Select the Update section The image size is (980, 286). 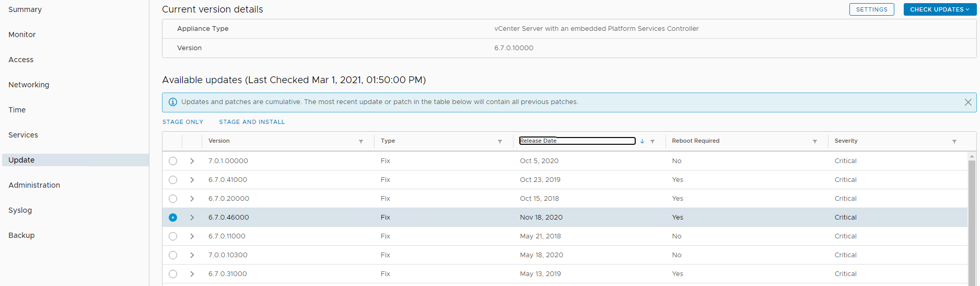[x=75, y=160]
